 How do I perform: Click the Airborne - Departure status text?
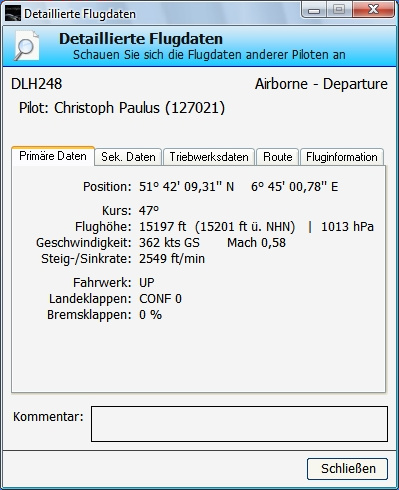(321, 84)
